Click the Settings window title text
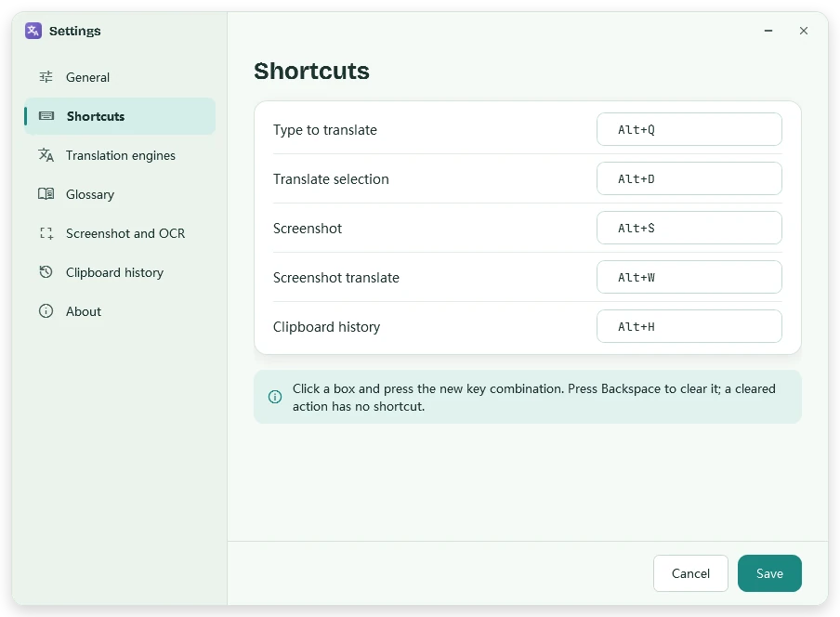This screenshot has width=840, height=617. click(74, 31)
